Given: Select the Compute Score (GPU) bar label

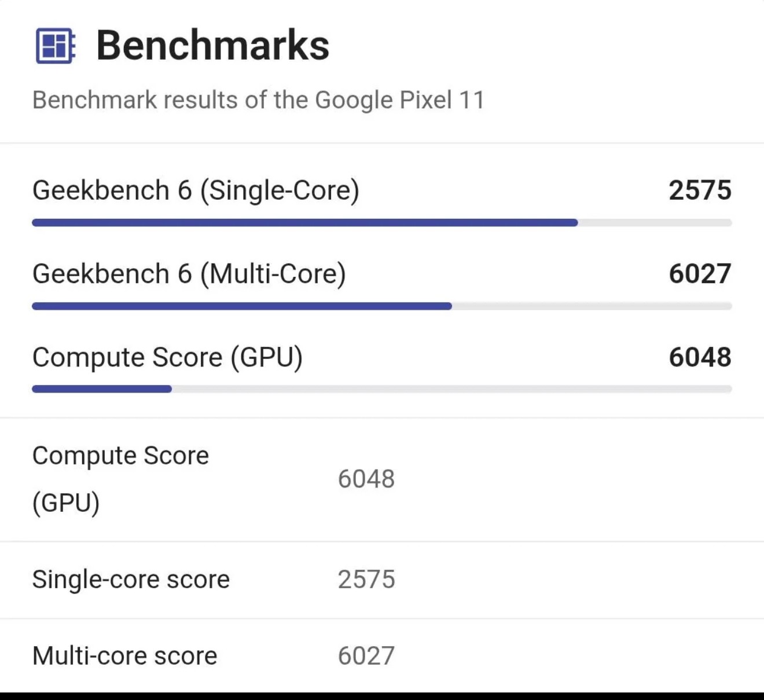Looking at the screenshot, I should tap(167, 357).
